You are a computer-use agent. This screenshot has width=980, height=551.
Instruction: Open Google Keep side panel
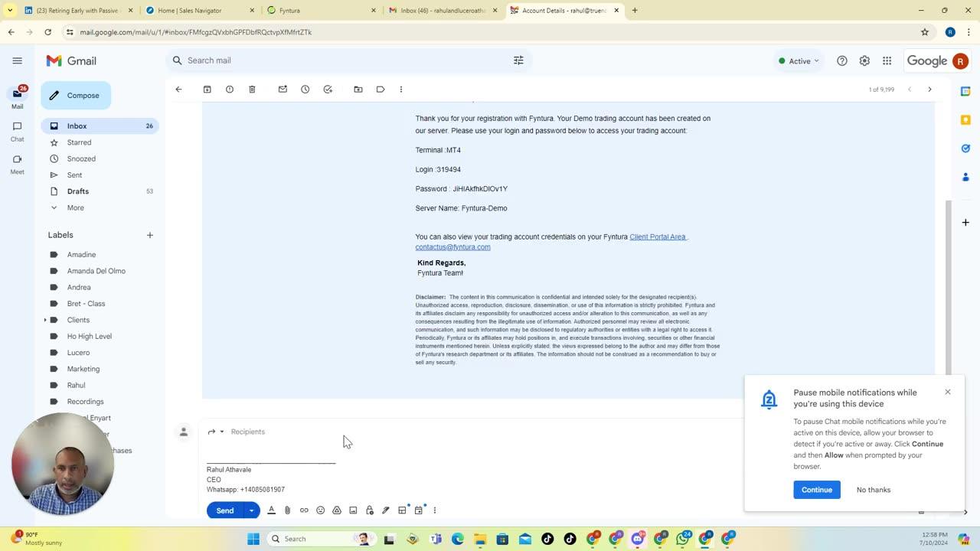coord(965,120)
